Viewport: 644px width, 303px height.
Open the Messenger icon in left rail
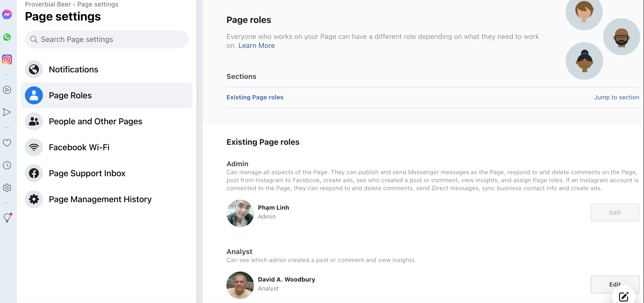point(7,14)
